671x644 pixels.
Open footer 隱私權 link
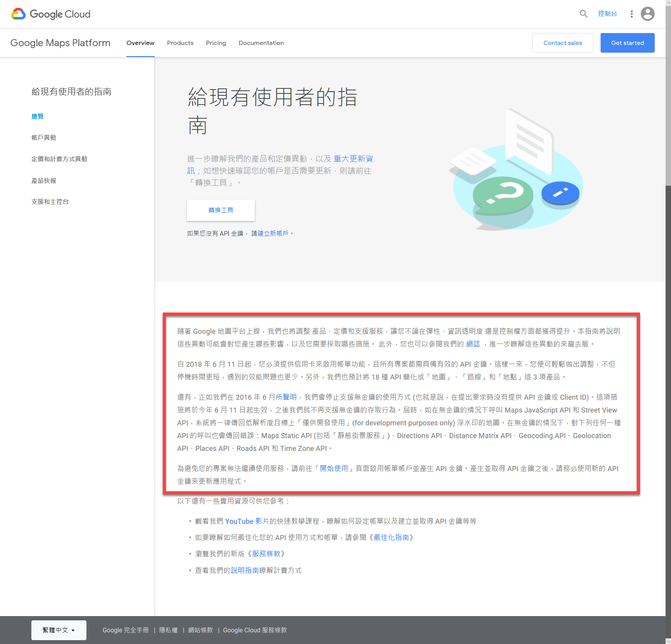169,630
